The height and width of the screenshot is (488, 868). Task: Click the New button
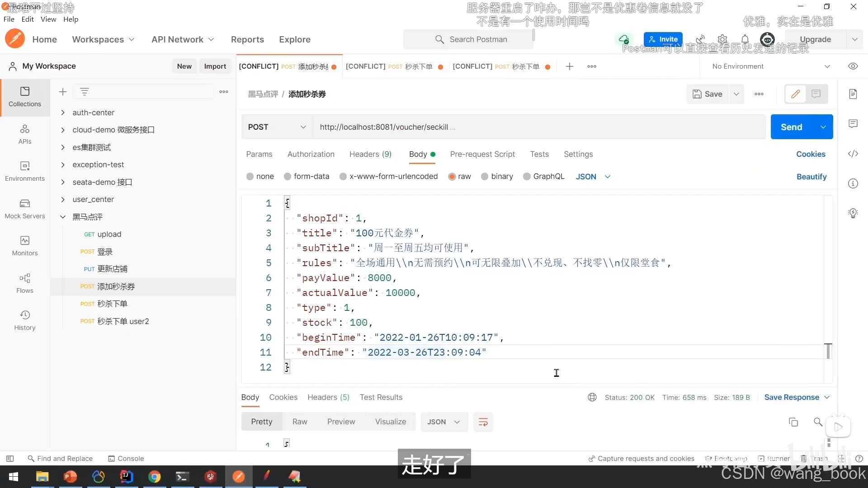[184, 66]
